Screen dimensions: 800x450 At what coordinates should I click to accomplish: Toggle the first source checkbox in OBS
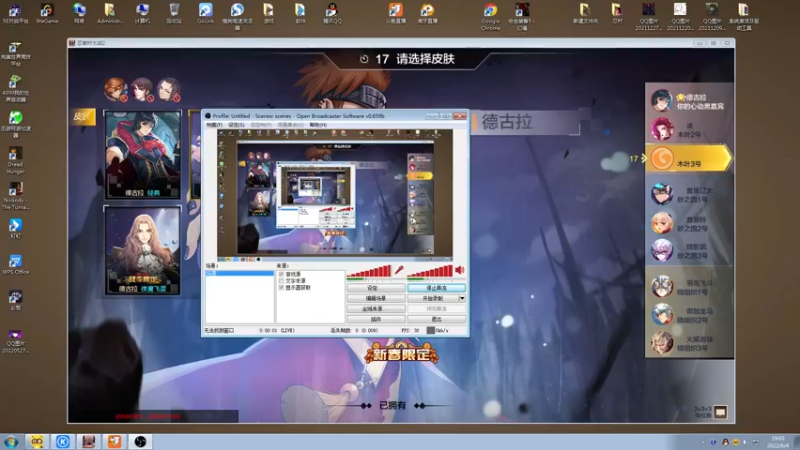tap(281, 274)
